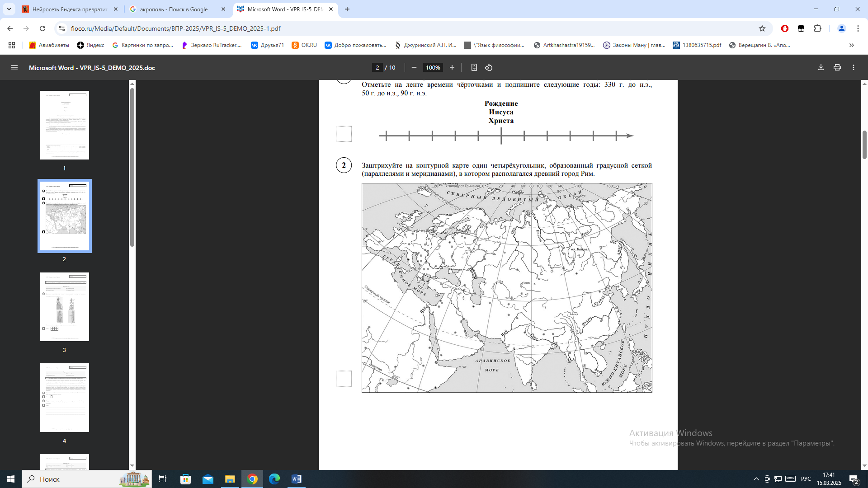Select page 3 thumbnail

point(65,307)
